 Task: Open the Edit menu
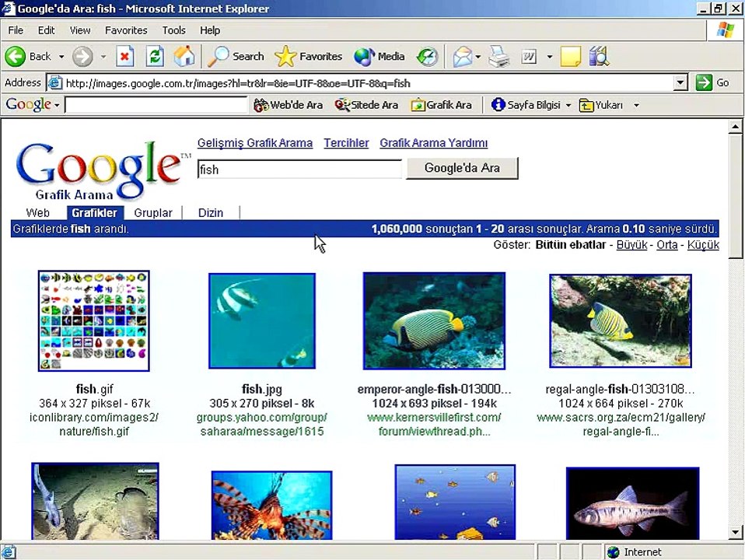tap(46, 30)
